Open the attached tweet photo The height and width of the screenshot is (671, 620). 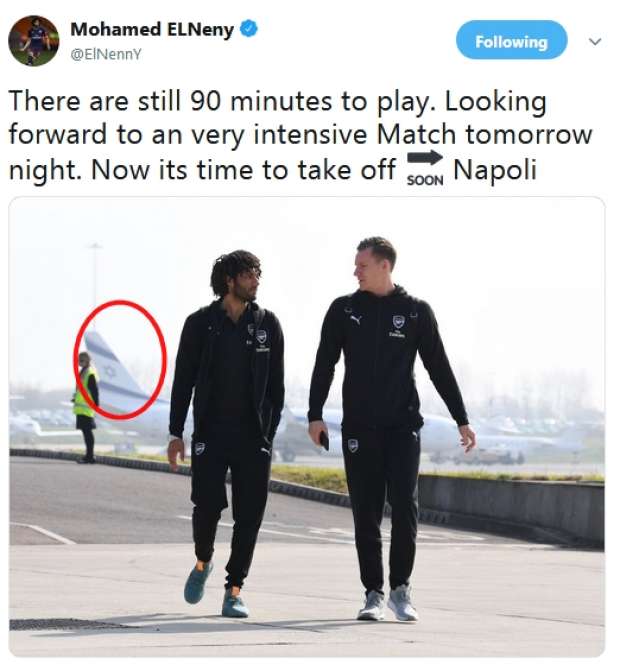[306, 427]
